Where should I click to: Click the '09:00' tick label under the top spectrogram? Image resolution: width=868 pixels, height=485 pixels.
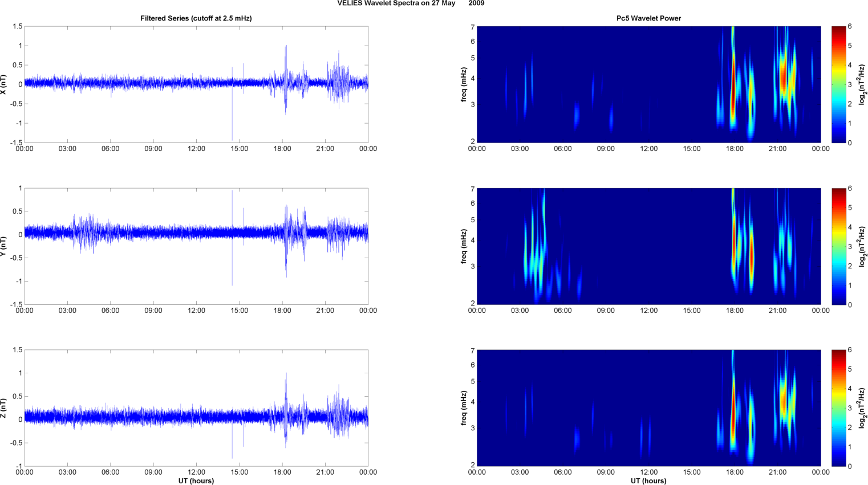(x=606, y=149)
